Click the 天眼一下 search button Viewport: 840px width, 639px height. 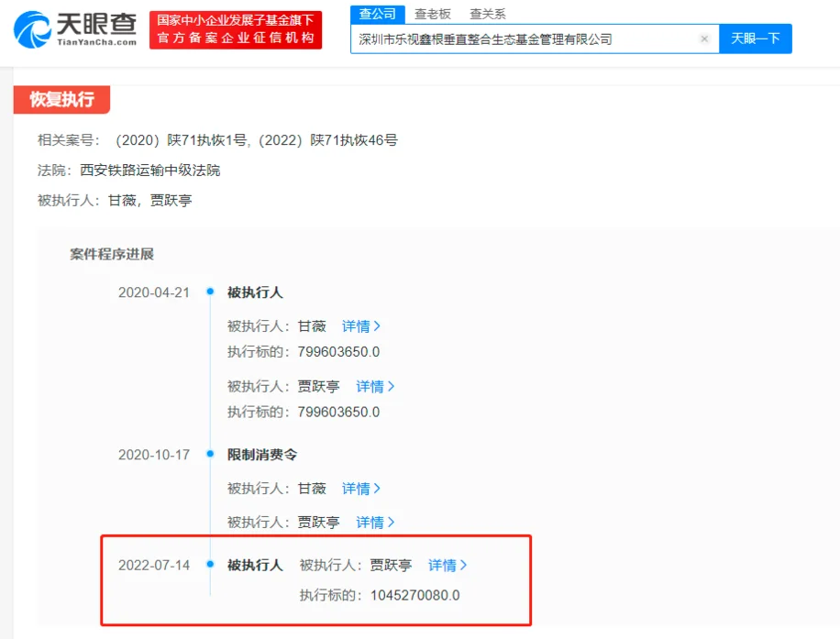756,39
